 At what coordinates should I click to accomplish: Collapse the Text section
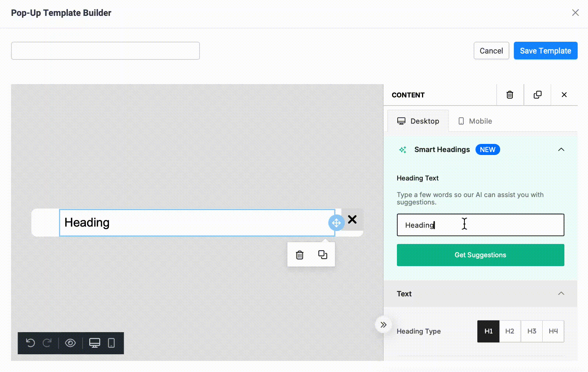[x=561, y=293]
